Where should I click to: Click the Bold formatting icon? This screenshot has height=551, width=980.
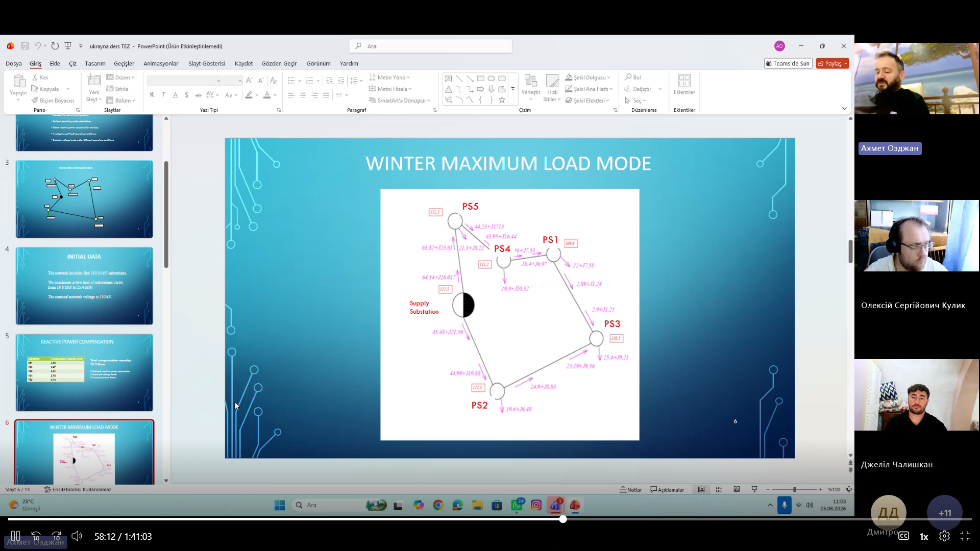pyautogui.click(x=152, y=95)
